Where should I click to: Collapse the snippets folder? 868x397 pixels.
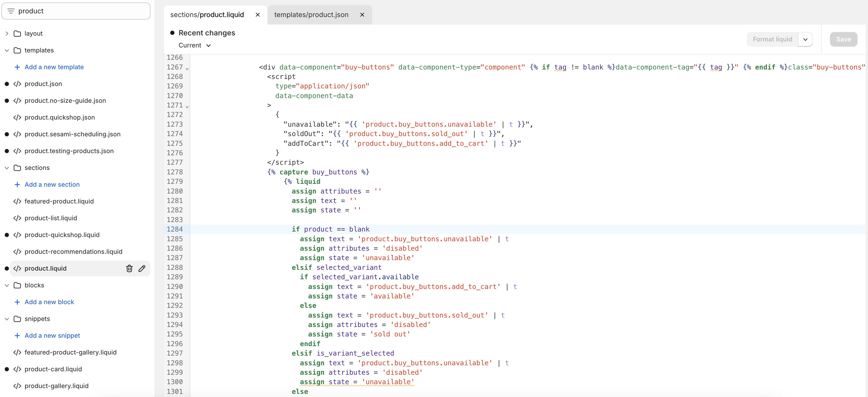(7, 319)
